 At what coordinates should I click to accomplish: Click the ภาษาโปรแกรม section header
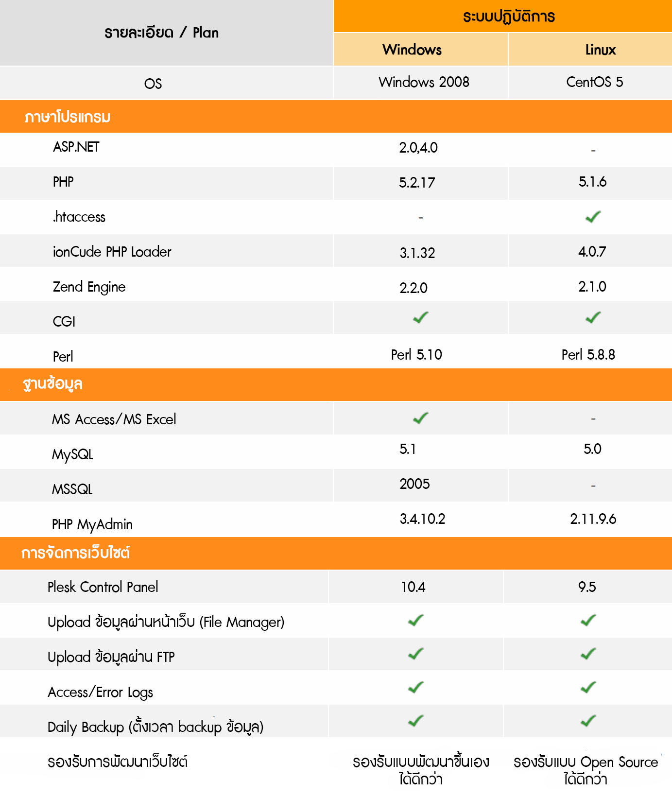point(68,117)
